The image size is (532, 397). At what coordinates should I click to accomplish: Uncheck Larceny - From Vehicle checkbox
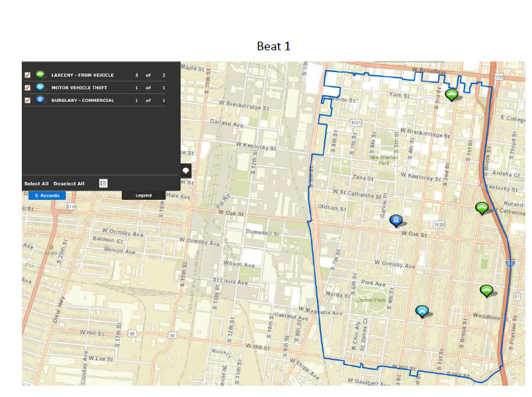click(x=27, y=75)
